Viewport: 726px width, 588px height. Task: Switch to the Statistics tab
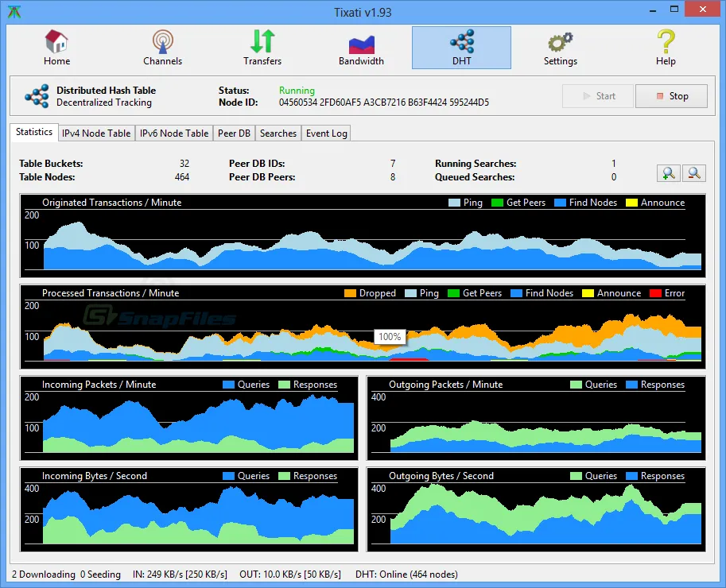click(34, 132)
